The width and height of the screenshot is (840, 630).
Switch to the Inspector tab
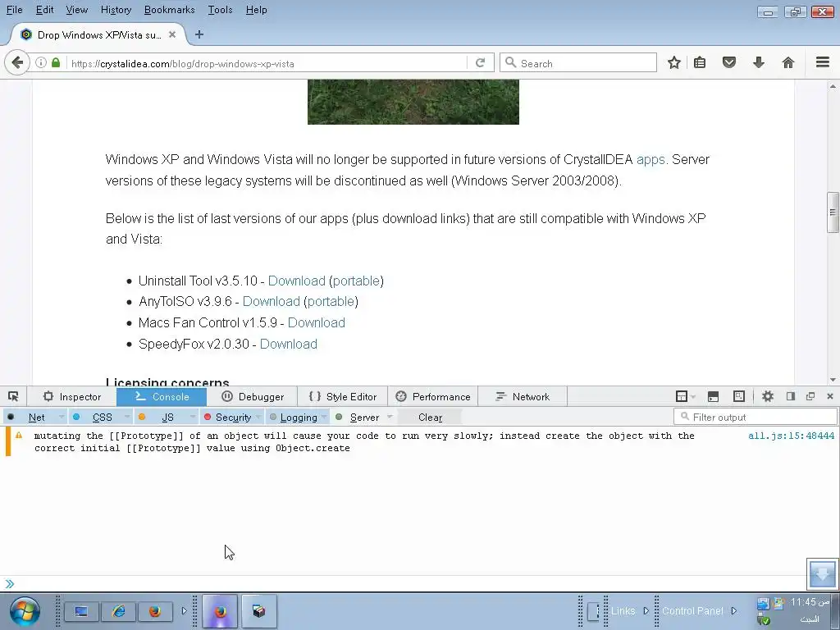pos(72,396)
